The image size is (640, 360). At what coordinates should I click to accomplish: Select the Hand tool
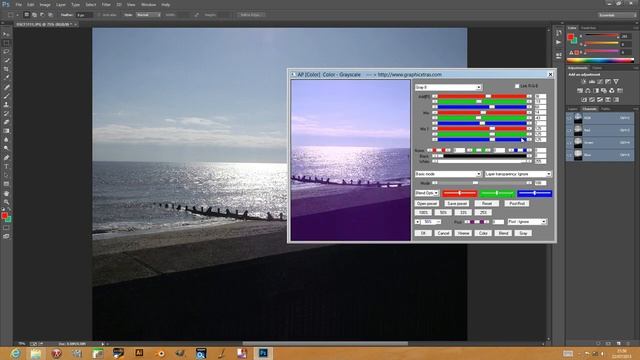(6, 193)
